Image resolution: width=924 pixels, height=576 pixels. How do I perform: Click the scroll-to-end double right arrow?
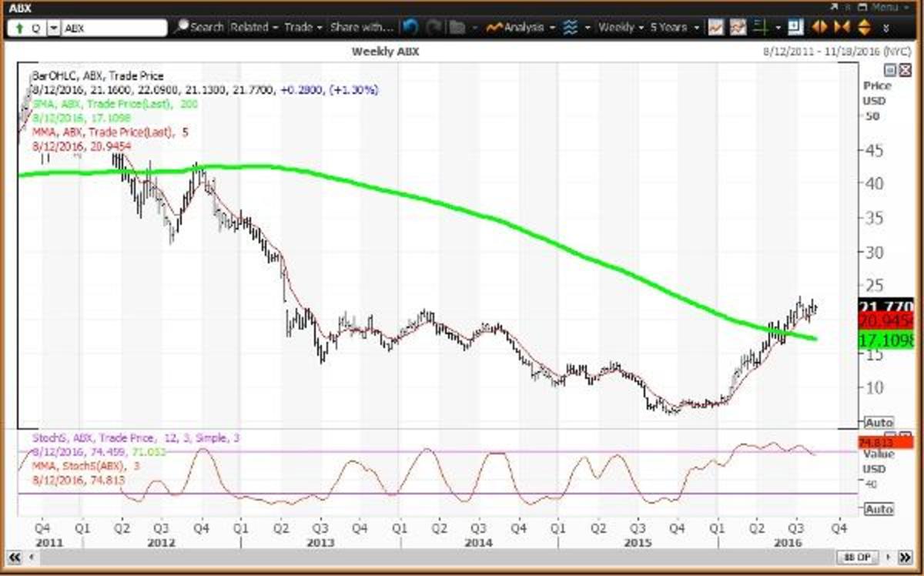[903, 558]
